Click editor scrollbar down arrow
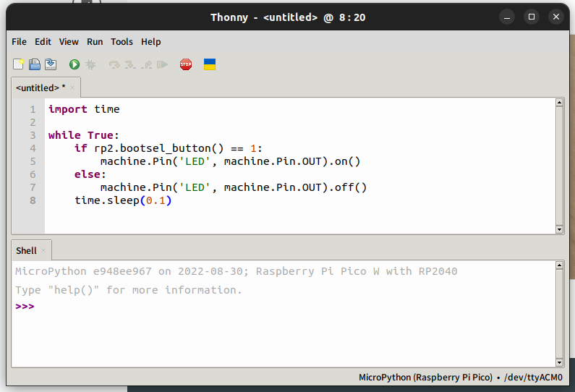The height and width of the screenshot is (392, 575). (x=559, y=229)
